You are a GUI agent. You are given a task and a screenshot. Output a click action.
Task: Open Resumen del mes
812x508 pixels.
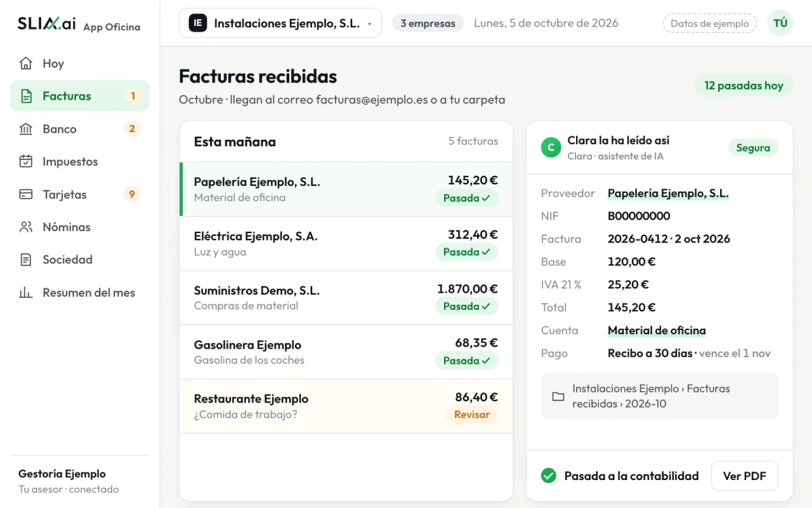[x=80, y=293]
